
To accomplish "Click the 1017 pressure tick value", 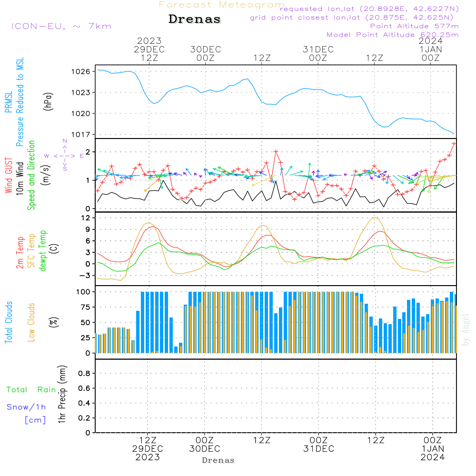I will tap(81, 135).
